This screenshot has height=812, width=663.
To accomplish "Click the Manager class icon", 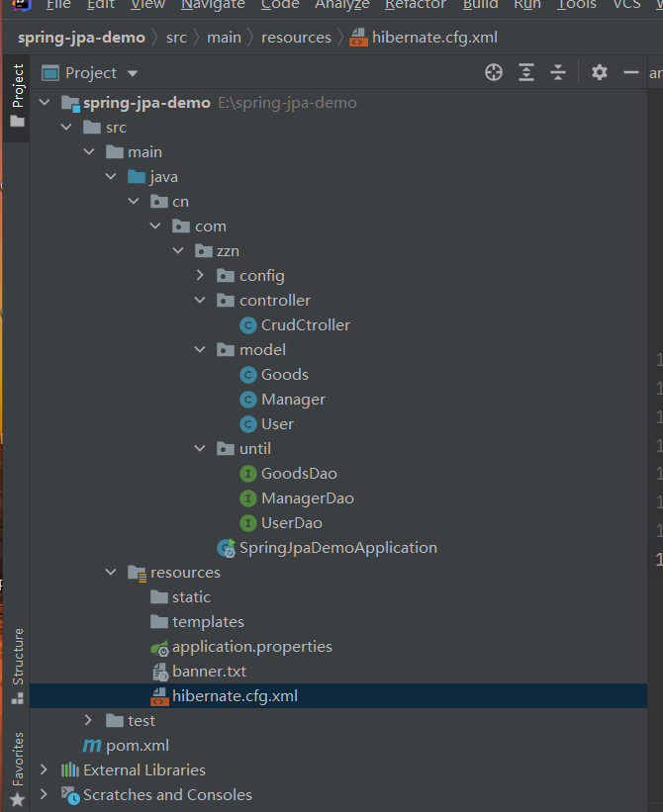I will point(248,400).
